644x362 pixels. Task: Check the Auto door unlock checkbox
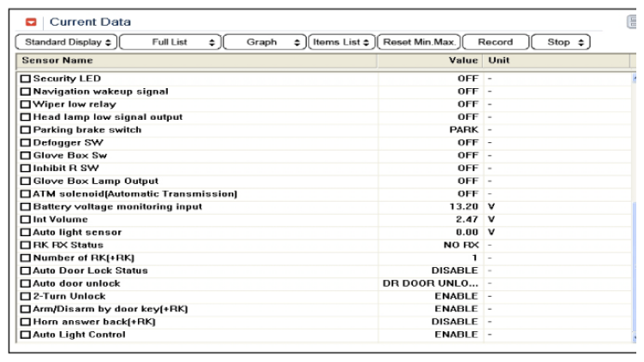26,283
